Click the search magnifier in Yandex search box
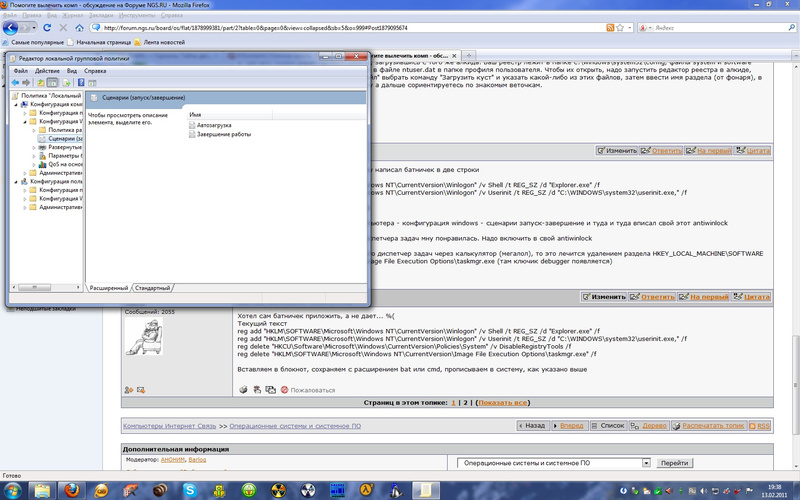 [791, 28]
